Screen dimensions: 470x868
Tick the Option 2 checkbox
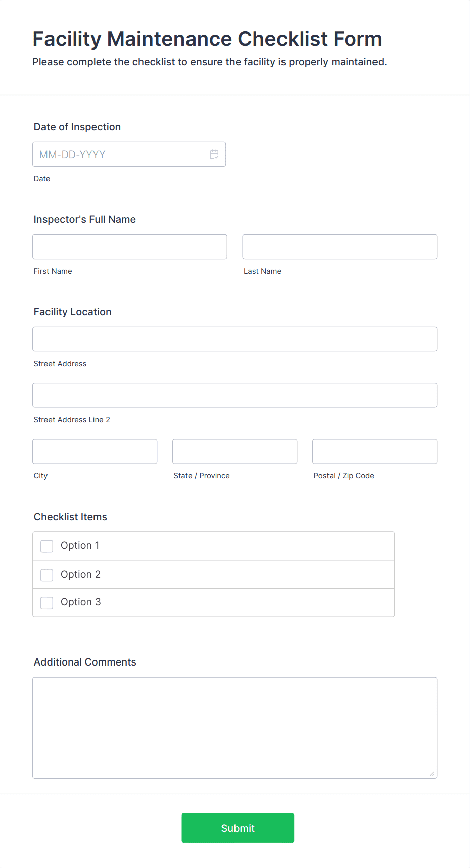47,575
